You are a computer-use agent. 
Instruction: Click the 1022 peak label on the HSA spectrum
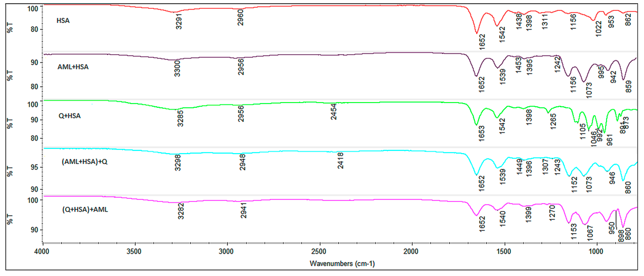pyautogui.click(x=599, y=29)
